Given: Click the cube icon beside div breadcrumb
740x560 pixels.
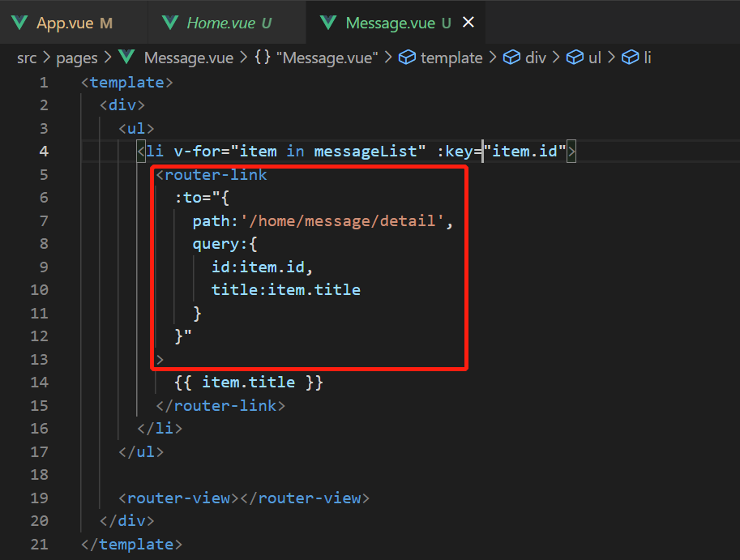Looking at the screenshot, I should click(x=511, y=57).
